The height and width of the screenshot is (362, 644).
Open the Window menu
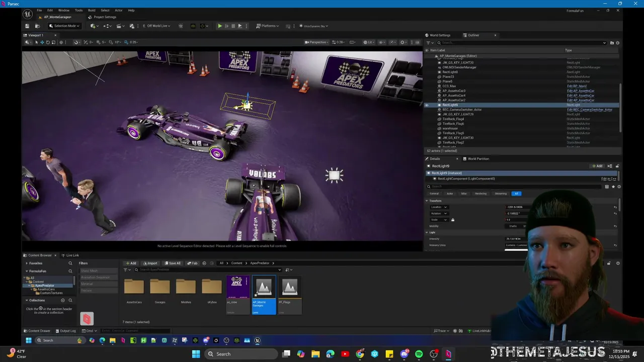pos(64,10)
